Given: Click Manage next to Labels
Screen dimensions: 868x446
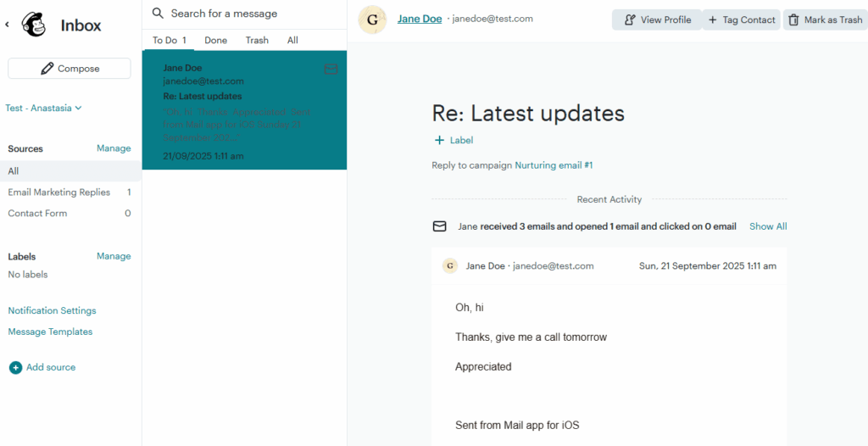Looking at the screenshot, I should tap(114, 256).
